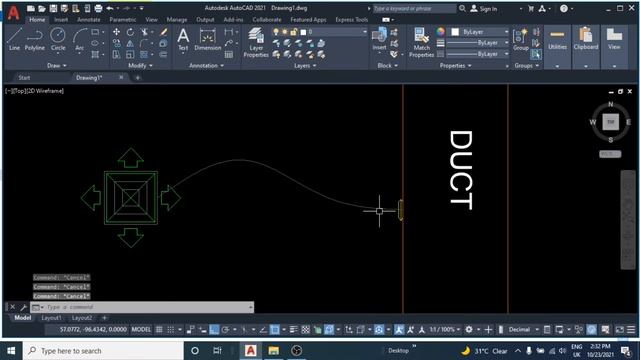
Task: Toggle the layer freeze sun icon
Action: [284, 32]
